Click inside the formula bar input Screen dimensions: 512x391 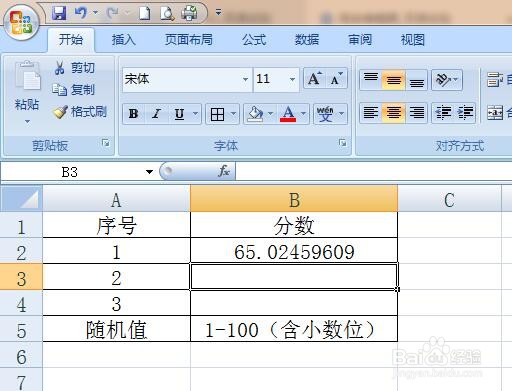pyautogui.click(x=373, y=172)
